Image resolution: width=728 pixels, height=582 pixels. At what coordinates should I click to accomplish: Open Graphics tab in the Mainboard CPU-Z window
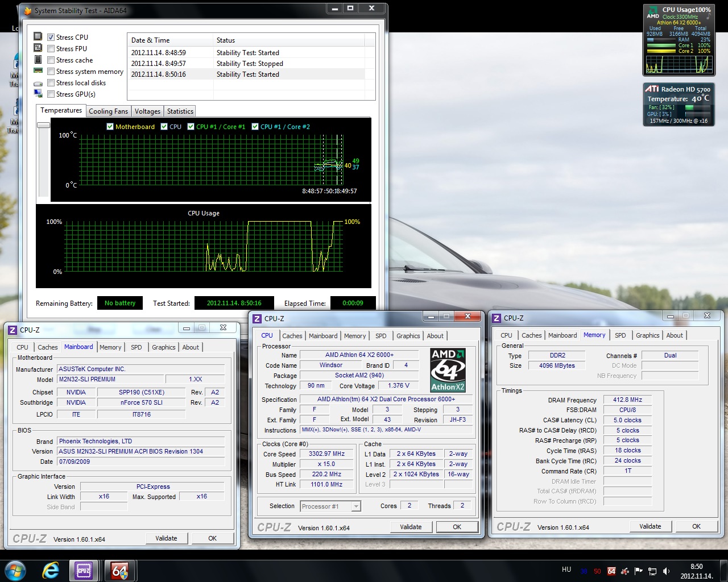click(164, 347)
